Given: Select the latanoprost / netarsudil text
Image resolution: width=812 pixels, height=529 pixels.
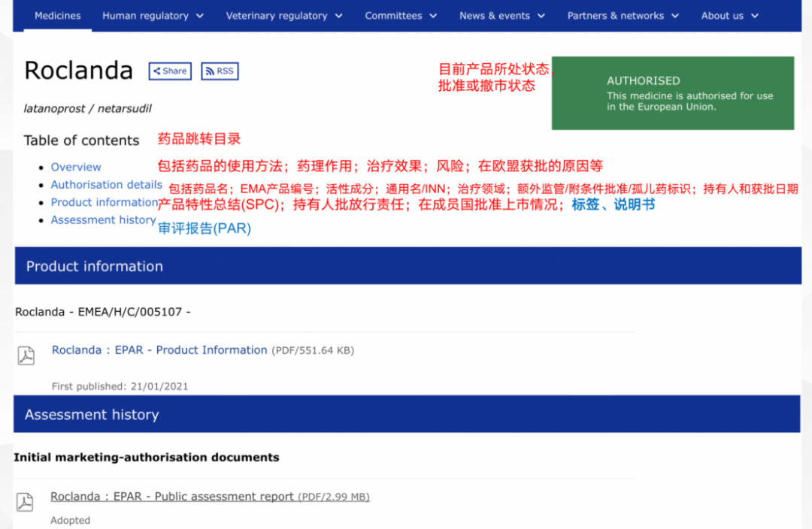Looking at the screenshot, I should pos(87,109).
